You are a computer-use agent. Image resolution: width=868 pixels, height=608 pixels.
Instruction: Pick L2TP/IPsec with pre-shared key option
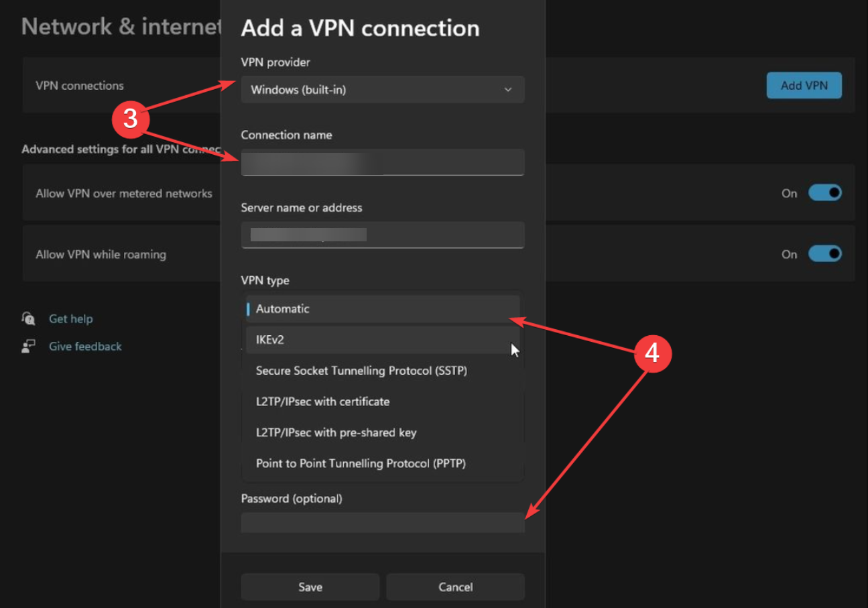(x=382, y=432)
